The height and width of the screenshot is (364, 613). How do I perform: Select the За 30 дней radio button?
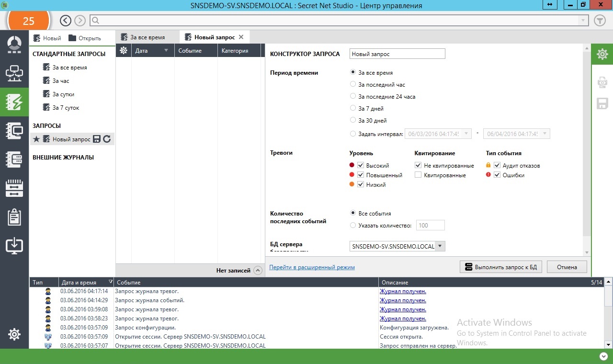(x=353, y=120)
